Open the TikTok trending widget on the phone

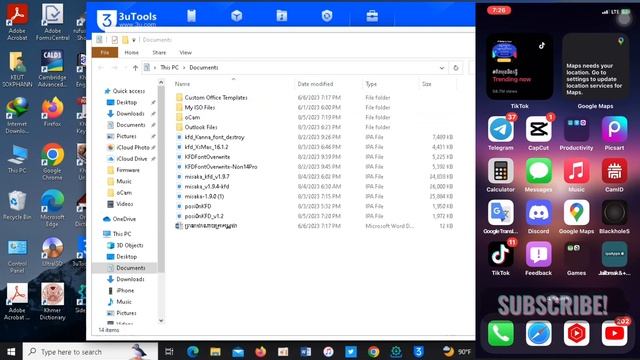click(x=519, y=67)
